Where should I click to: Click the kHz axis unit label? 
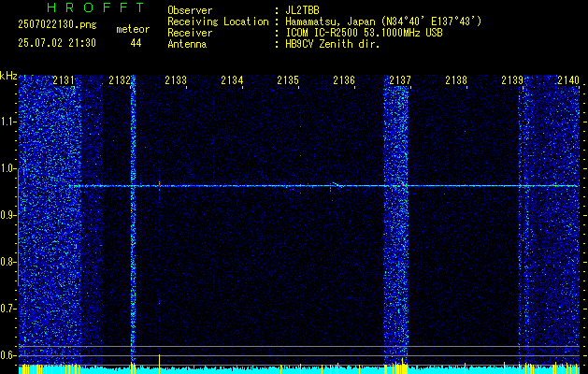[8, 76]
